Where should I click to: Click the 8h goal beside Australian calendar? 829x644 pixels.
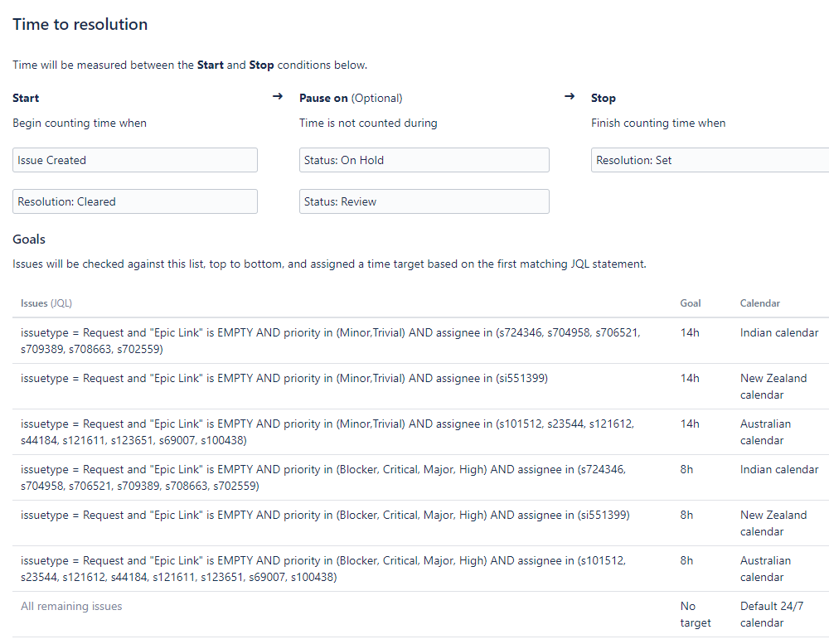coord(686,560)
